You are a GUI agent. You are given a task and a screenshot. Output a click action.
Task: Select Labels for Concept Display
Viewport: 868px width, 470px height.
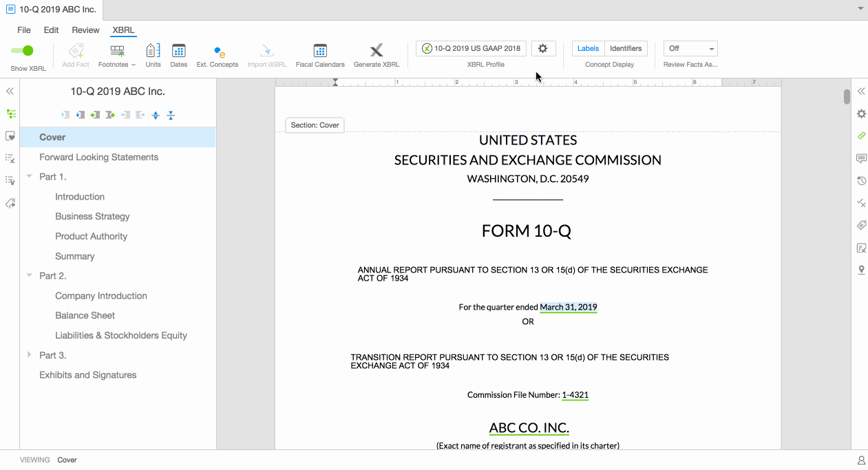(x=588, y=48)
